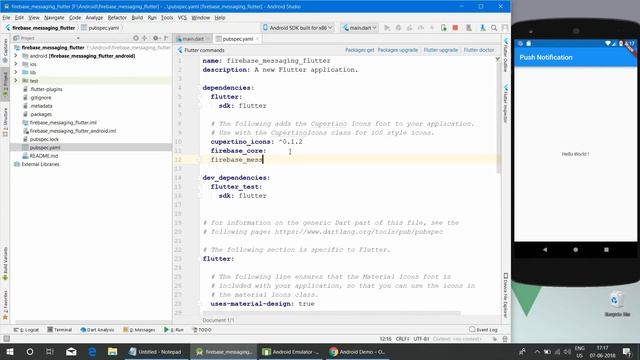Click editor vertical scrollbar

point(498,118)
